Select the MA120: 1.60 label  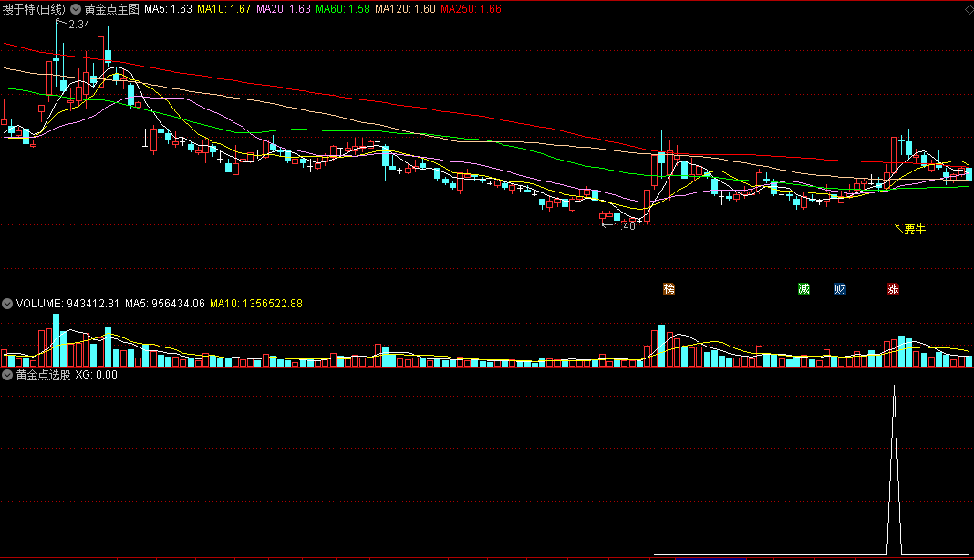(x=405, y=9)
